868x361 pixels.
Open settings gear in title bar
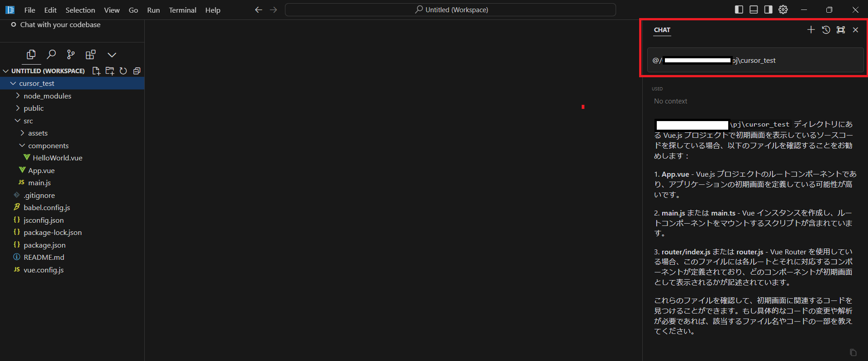[783, 9]
